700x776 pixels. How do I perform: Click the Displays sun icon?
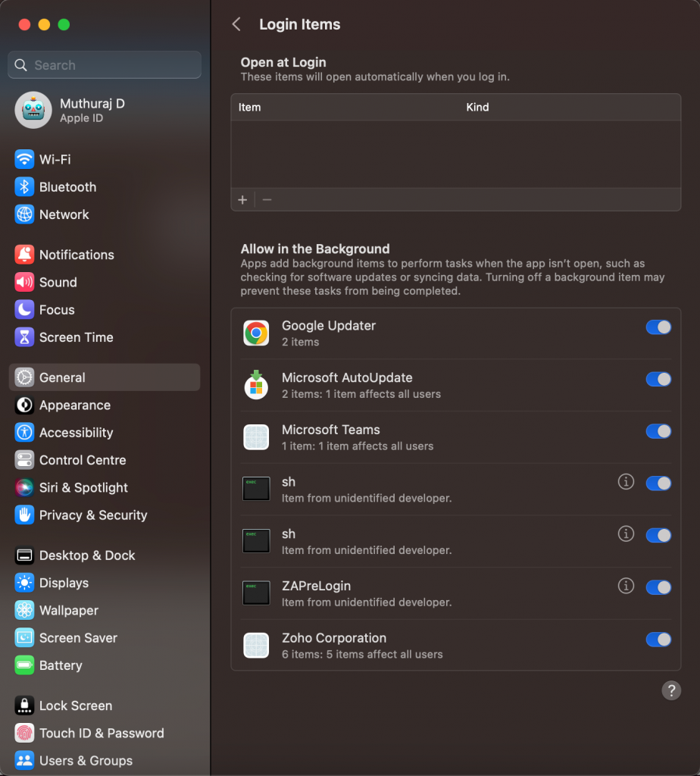coord(24,583)
